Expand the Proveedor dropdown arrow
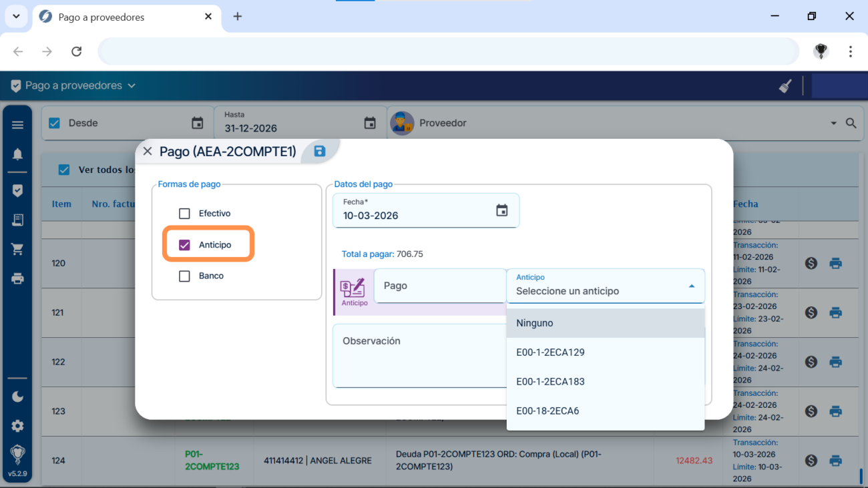The image size is (868, 488). pos(833,124)
